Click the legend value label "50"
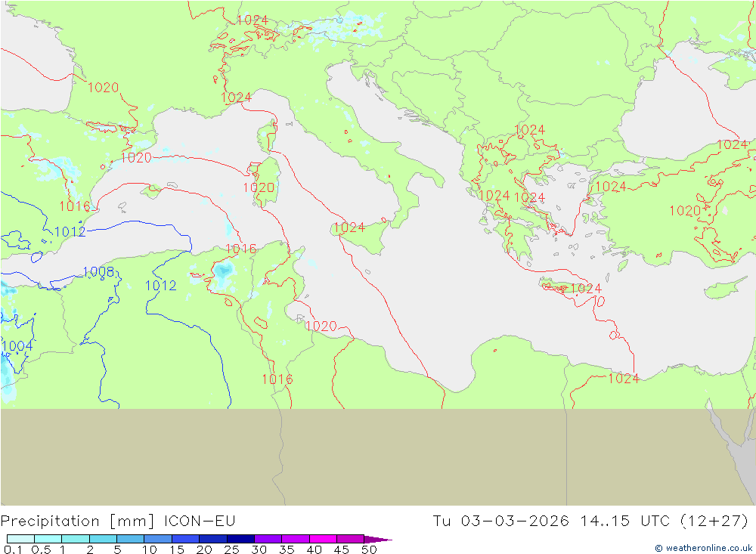 [369, 549]
